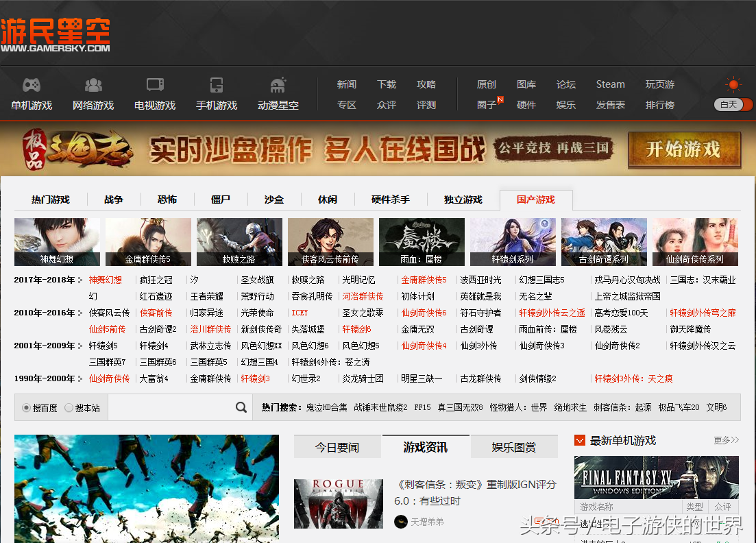Select the 搜本站 radio option
The width and height of the screenshot is (756, 543).
69,407
